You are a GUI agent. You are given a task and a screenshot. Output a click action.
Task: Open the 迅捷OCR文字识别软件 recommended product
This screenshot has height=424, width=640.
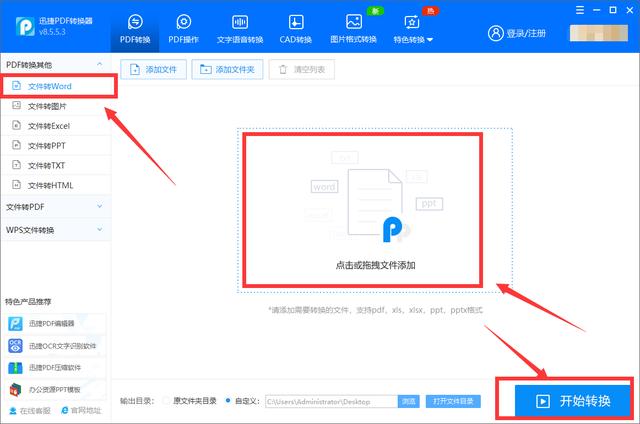click(56, 346)
